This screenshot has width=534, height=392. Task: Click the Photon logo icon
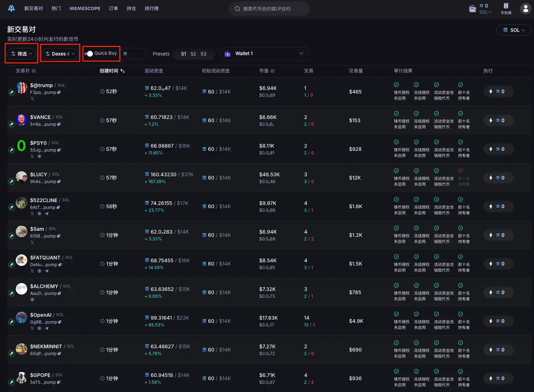11,8
